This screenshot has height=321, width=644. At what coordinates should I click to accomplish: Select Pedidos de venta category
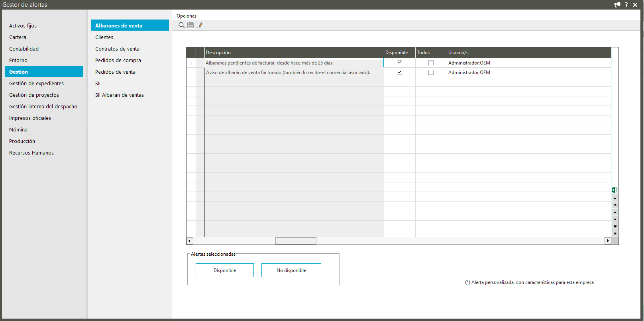[130, 72]
